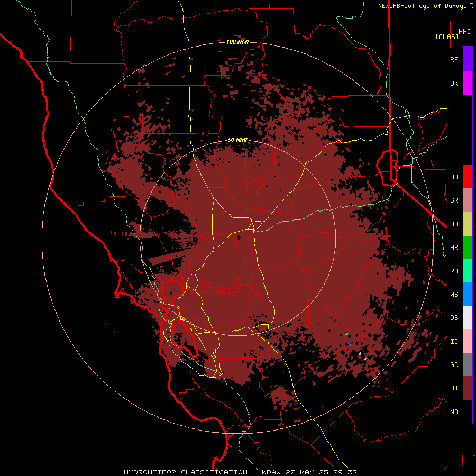Click the HHC product code label
This screenshot has width=476, height=476.
pos(464,32)
